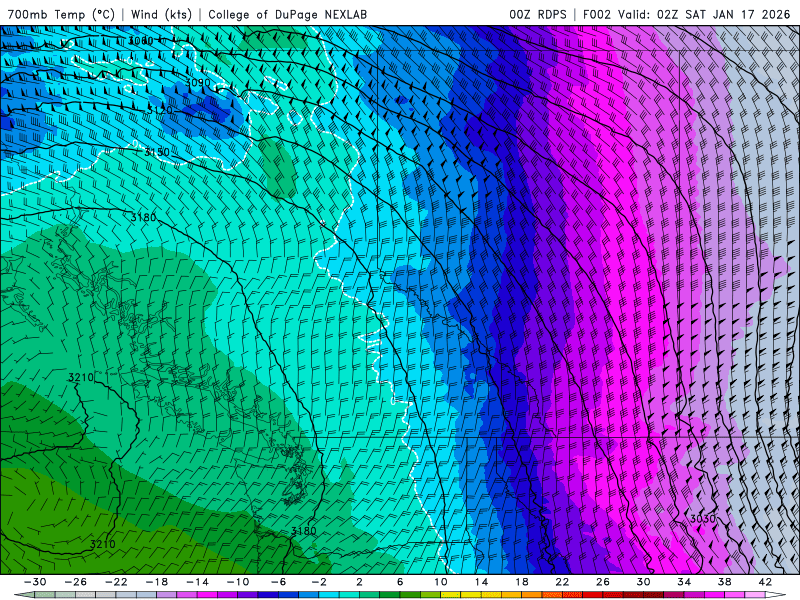Click the lower 3210 contour label
Screen dimensions: 800x600
(102, 544)
